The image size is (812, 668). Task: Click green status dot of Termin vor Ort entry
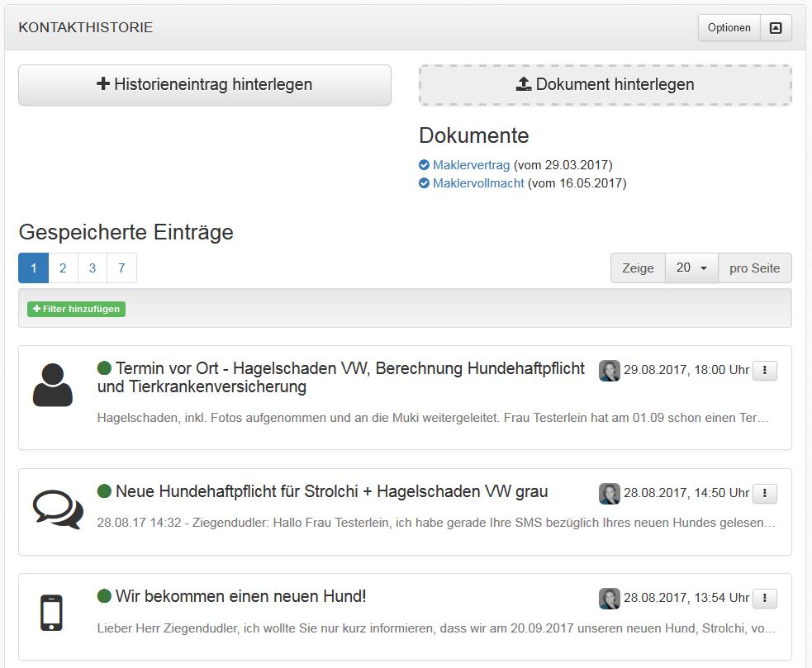click(104, 368)
